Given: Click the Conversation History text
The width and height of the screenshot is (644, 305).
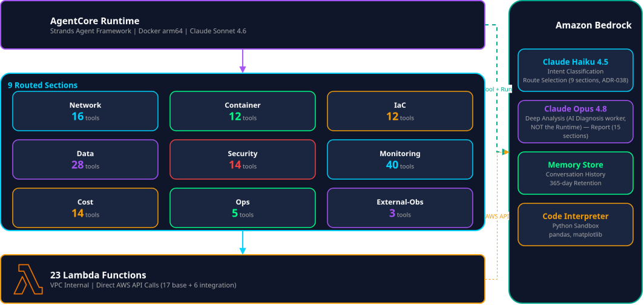Looking at the screenshot, I should pyautogui.click(x=576, y=174).
